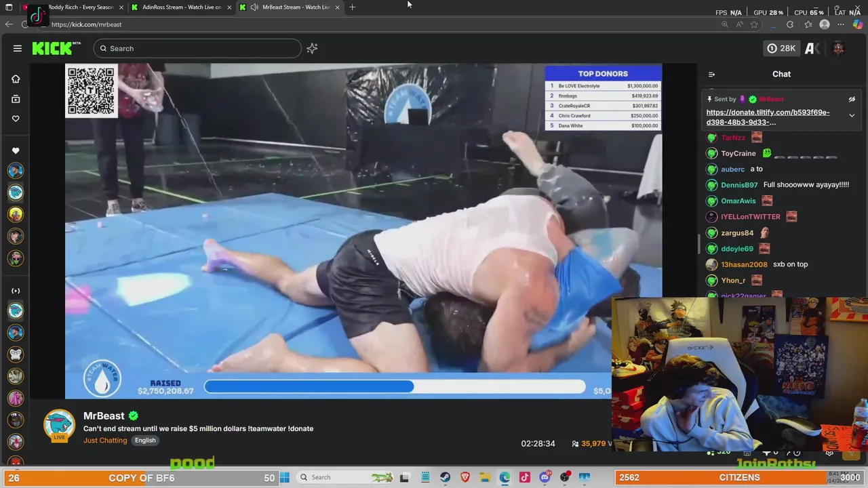Collapse the chat panel
Viewport: 868px width, 488px height.
click(x=711, y=75)
